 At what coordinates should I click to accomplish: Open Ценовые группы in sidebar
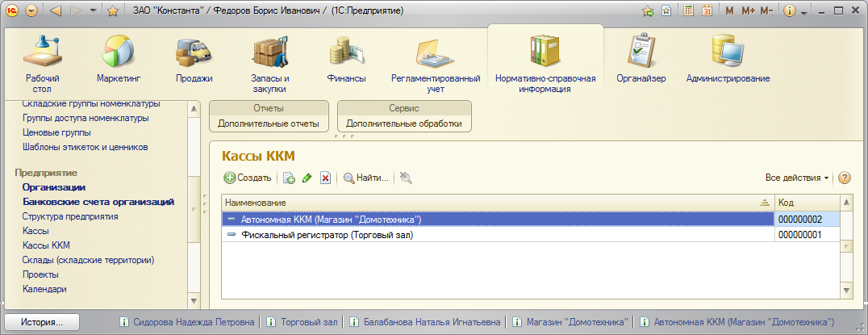(x=57, y=132)
